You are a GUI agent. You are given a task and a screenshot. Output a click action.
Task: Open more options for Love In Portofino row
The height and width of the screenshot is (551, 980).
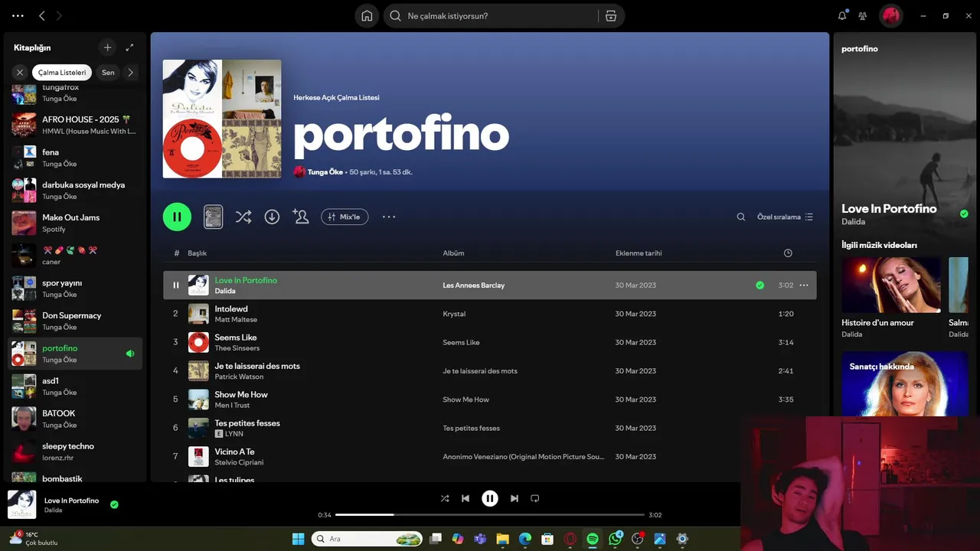(804, 285)
